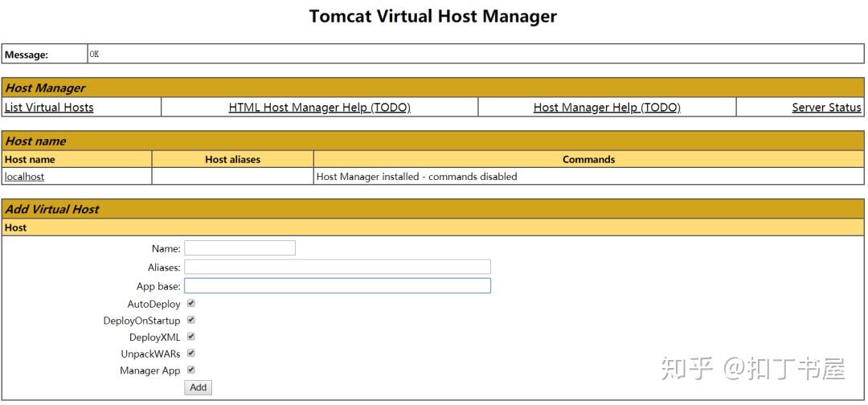This screenshot has width=868, height=405.
Task: Open the localhost host link
Action: point(24,177)
